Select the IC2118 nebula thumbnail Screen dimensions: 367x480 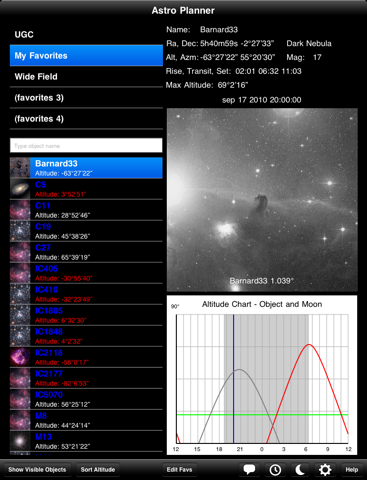[20, 357]
